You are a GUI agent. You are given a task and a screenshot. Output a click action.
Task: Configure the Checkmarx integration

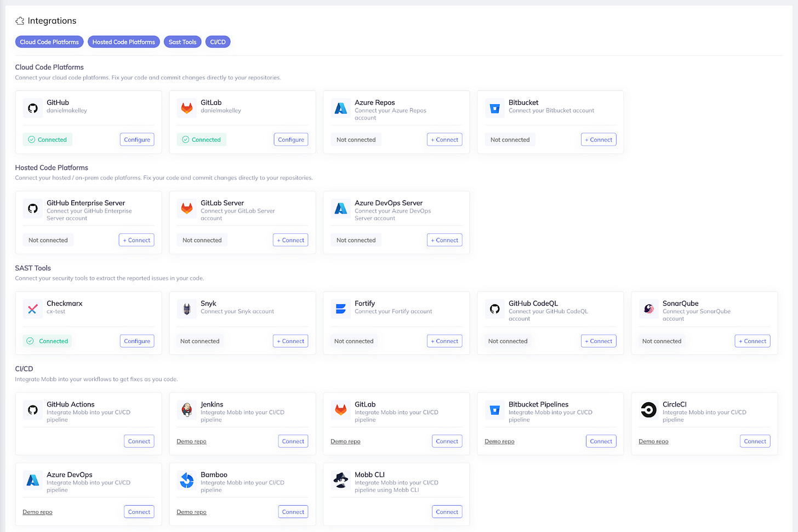click(x=137, y=341)
